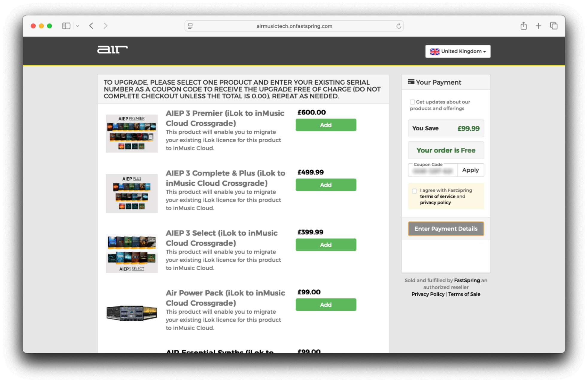Open the AIEP Plus product thumbnail
This screenshot has width=588, height=383.
point(132,193)
